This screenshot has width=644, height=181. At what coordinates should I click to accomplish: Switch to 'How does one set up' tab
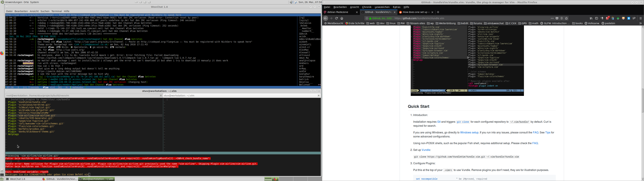(x=416, y=12)
